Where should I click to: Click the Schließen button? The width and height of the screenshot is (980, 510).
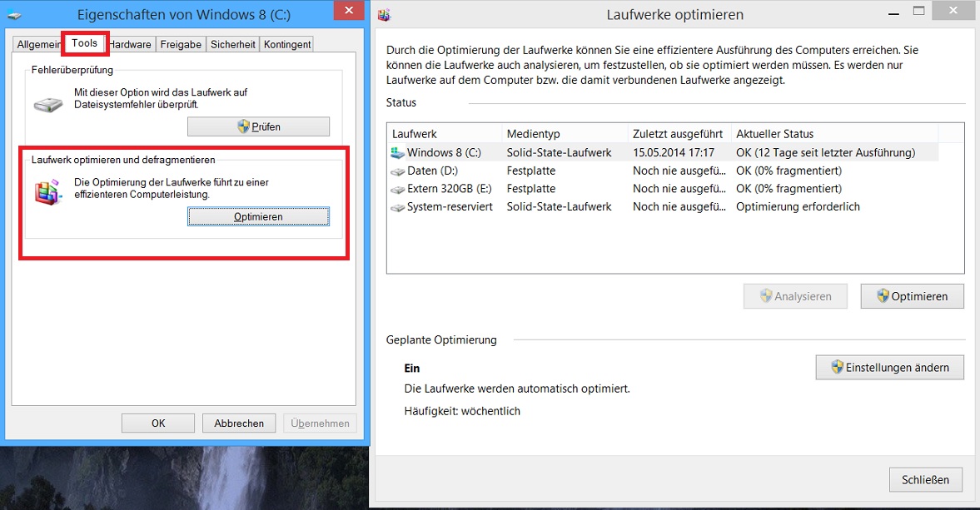coord(925,480)
